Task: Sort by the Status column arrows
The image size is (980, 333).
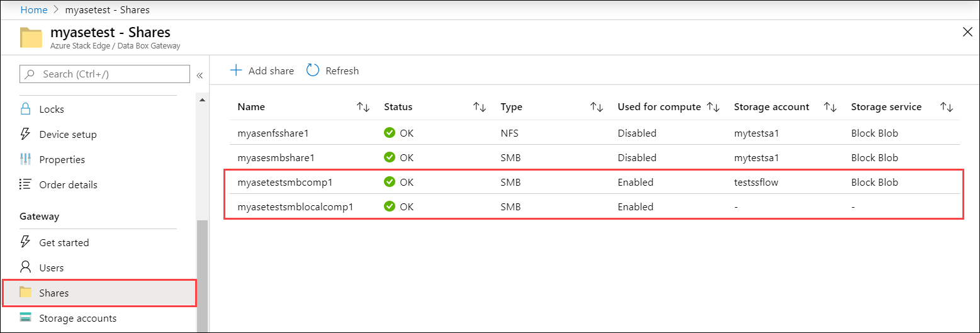Action: tap(480, 107)
